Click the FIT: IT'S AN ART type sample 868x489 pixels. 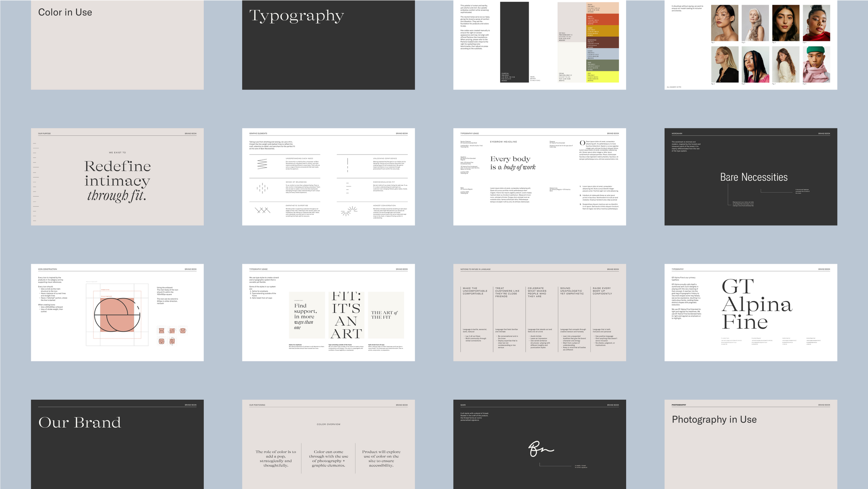(x=346, y=315)
